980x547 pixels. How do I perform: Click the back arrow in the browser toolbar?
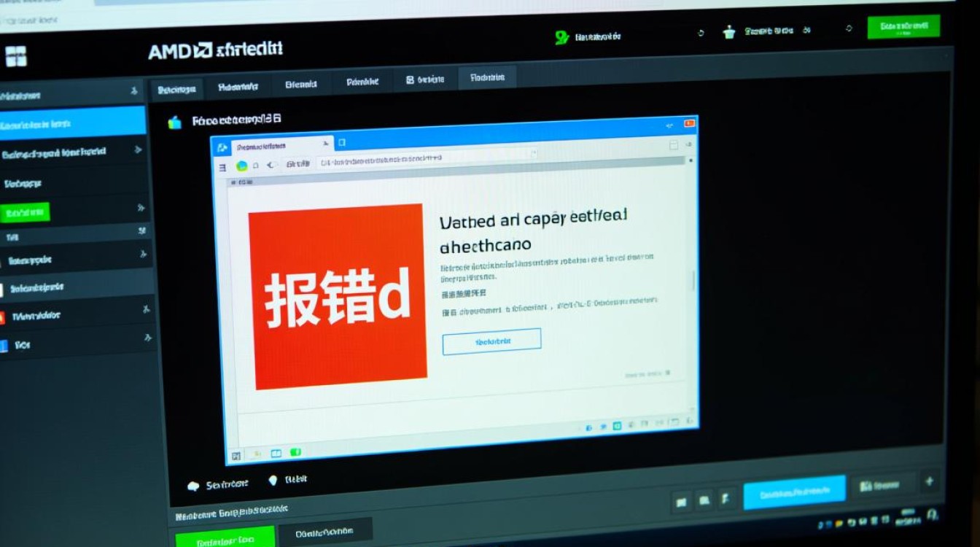pos(271,166)
